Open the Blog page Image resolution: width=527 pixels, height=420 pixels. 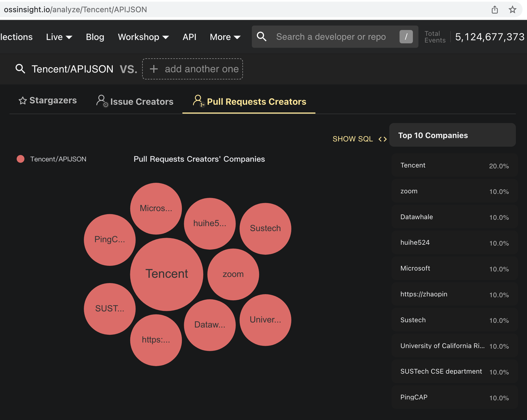(95, 37)
